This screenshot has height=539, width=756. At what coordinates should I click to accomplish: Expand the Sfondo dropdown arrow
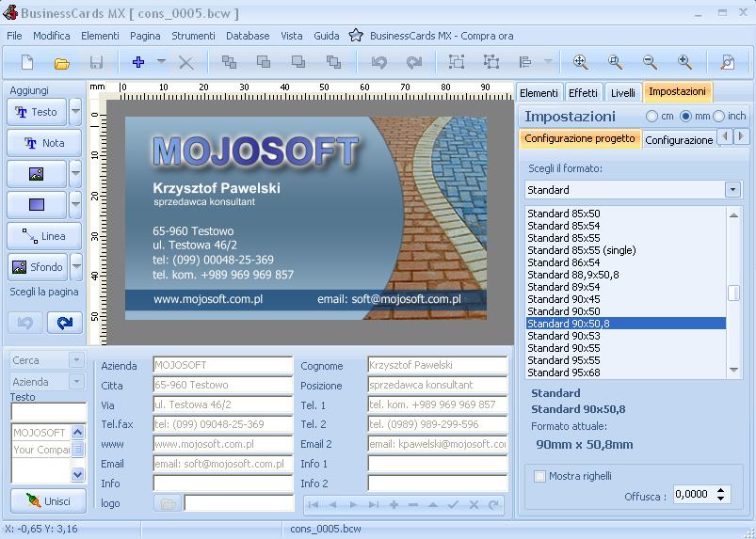[76, 267]
